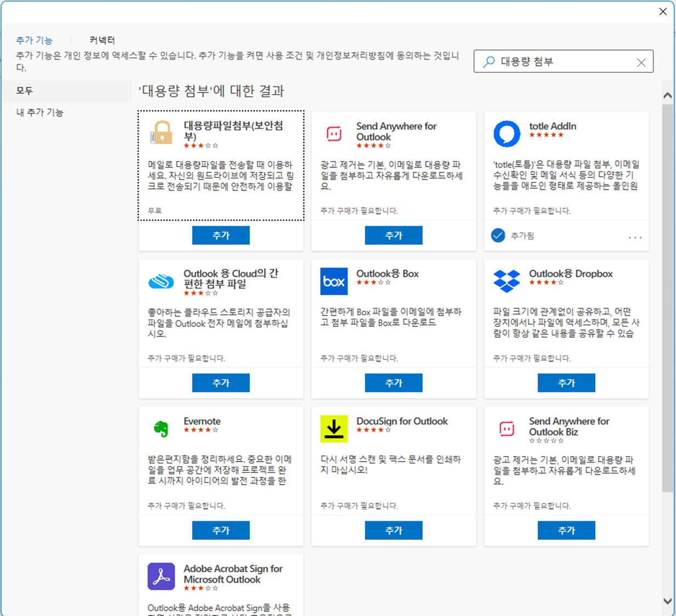Click 추가 on Outlook용 Dropbox
676x616 pixels.
566,382
